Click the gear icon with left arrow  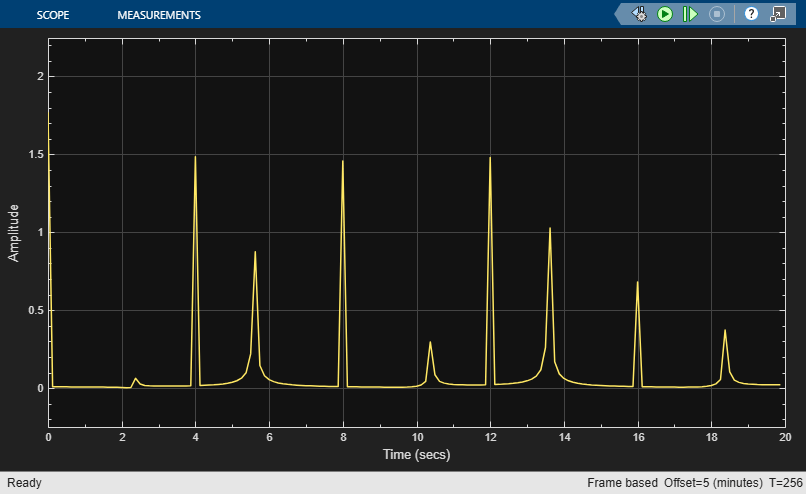(x=639, y=14)
